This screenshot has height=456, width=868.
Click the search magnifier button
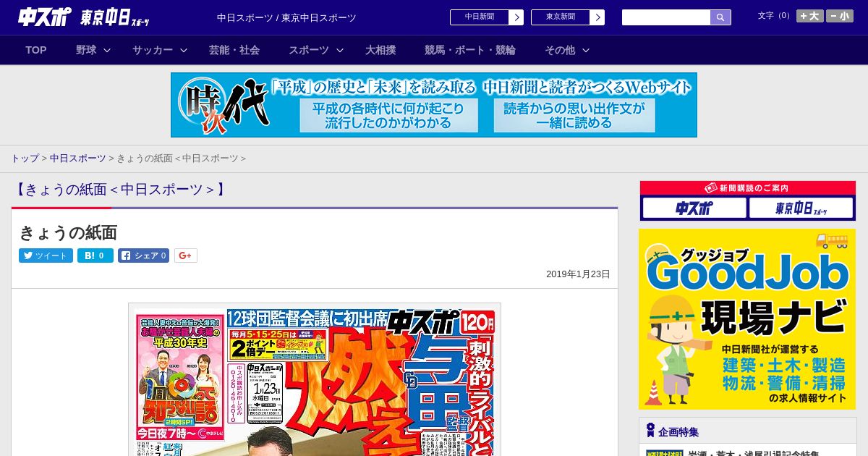coord(720,17)
